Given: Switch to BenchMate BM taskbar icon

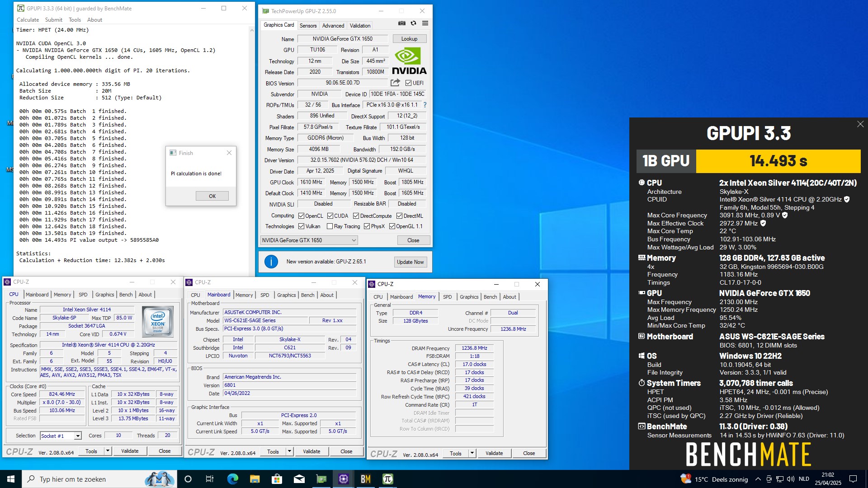Looking at the screenshot, I should (365, 479).
